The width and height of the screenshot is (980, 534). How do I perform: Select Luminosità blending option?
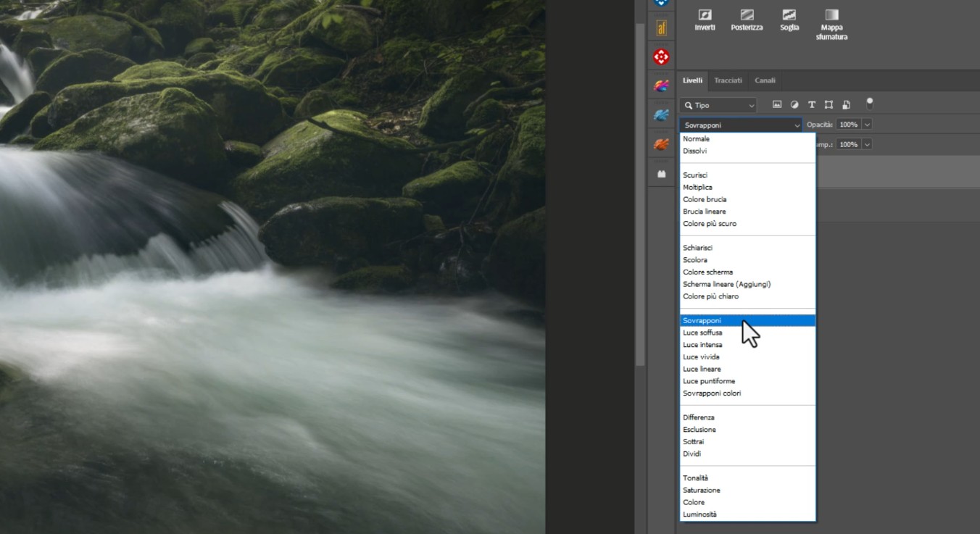coord(699,514)
